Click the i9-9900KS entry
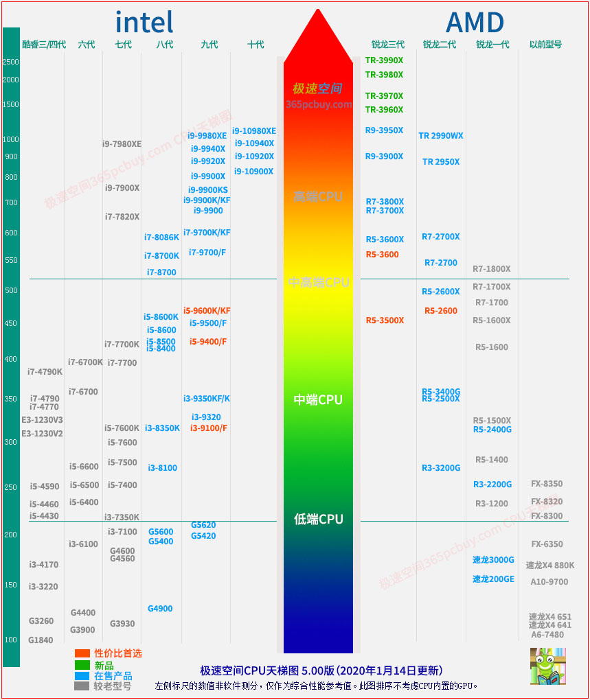The width and height of the screenshot is (590, 700). [x=208, y=190]
